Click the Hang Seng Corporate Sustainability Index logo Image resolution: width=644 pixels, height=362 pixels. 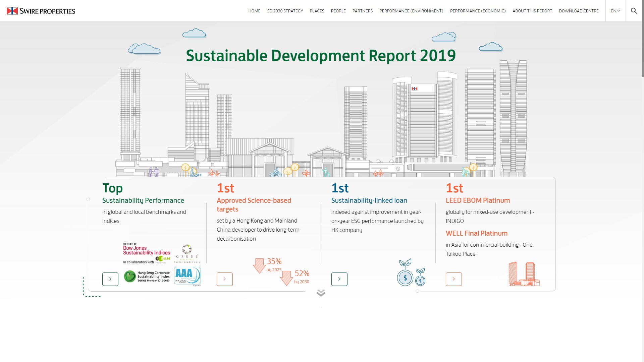coord(146,276)
